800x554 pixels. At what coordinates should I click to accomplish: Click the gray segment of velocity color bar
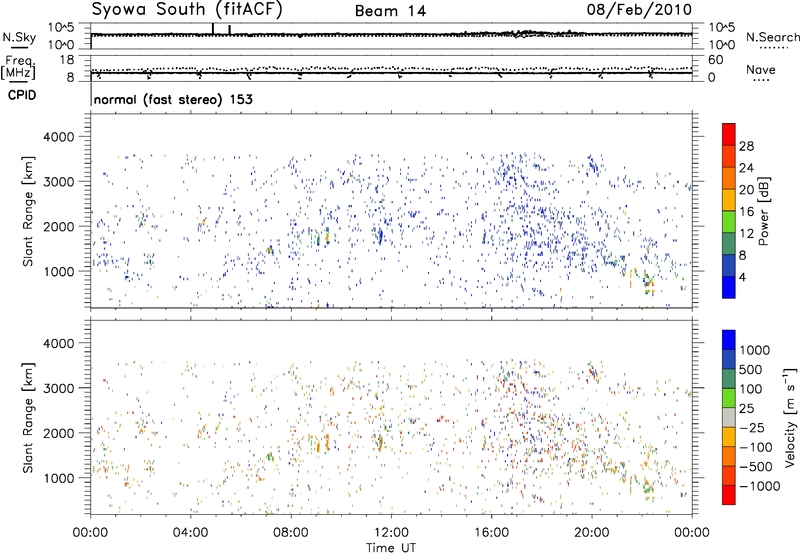[729, 418]
